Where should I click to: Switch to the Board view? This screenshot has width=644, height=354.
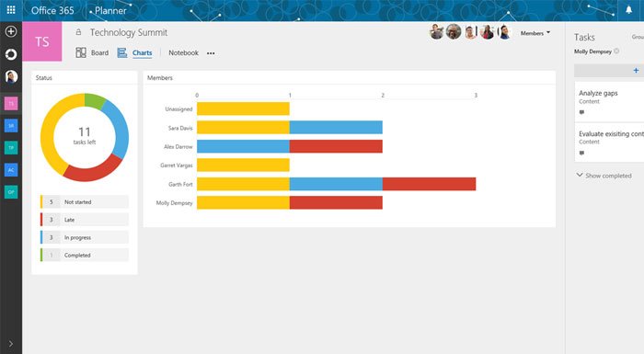pos(99,53)
